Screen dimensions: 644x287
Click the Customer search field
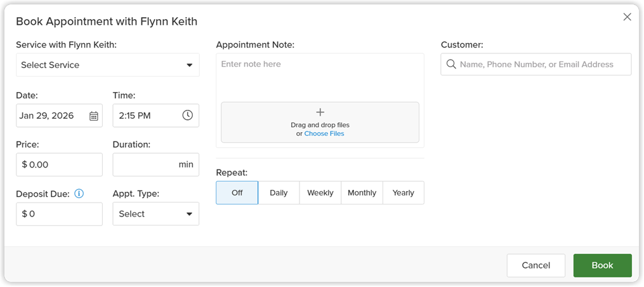tap(536, 64)
